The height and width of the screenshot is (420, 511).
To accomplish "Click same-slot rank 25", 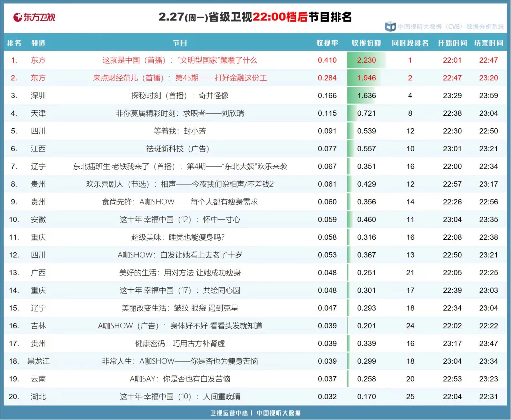I will [x=410, y=396].
